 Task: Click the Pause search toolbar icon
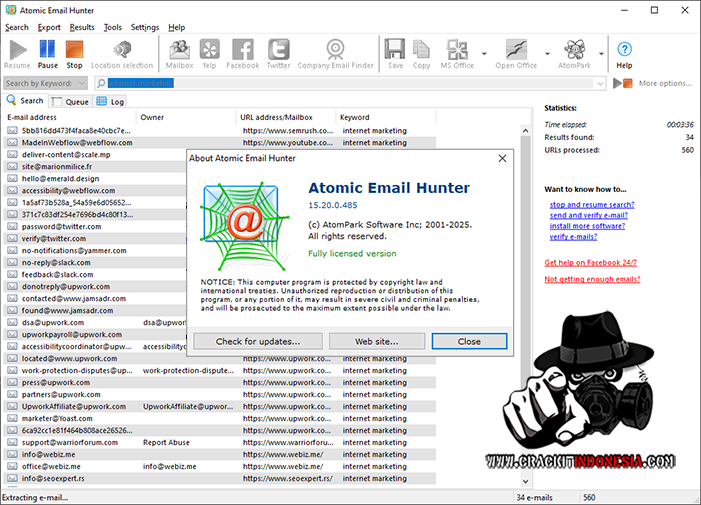coord(47,53)
